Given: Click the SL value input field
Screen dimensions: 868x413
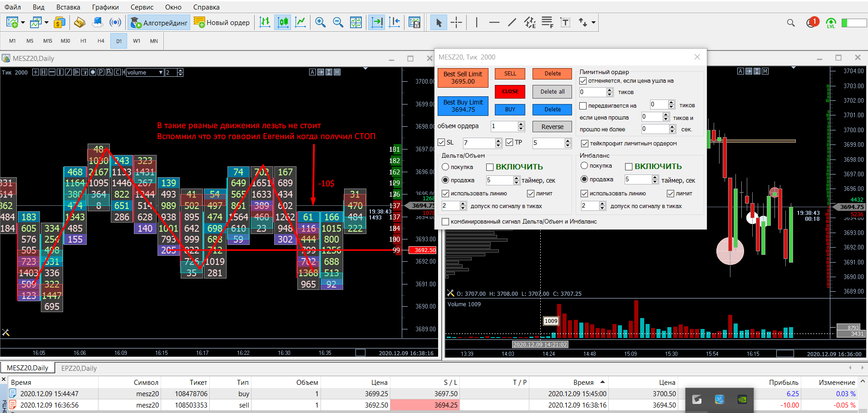Looking at the screenshot, I should (x=479, y=143).
